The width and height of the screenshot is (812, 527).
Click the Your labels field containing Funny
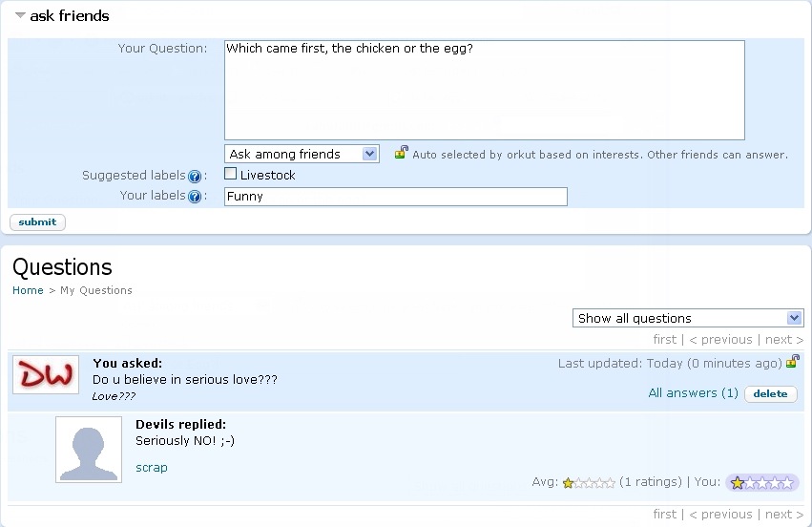coord(396,197)
